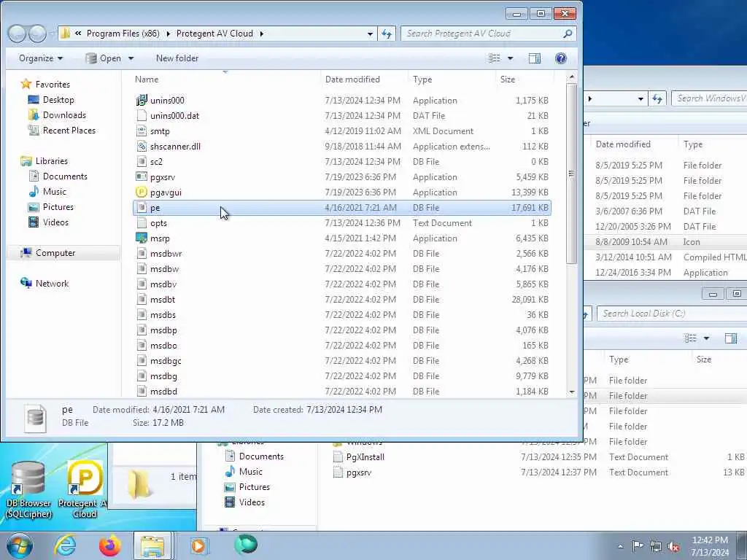Expand the Program Files (x86) breadcrumb arrow
The height and width of the screenshot is (560, 747).
pyautogui.click(x=169, y=34)
